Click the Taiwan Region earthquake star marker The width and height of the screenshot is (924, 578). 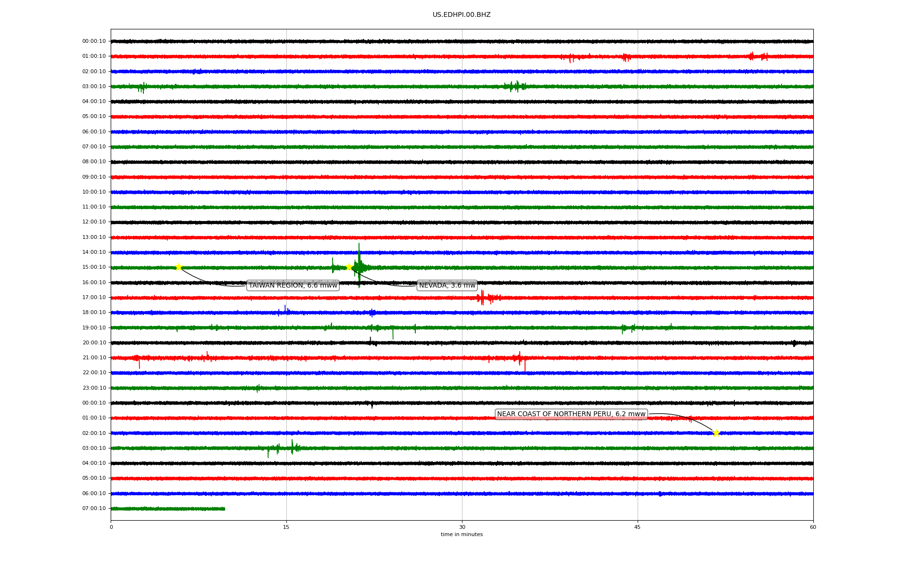pyautogui.click(x=179, y=267)
